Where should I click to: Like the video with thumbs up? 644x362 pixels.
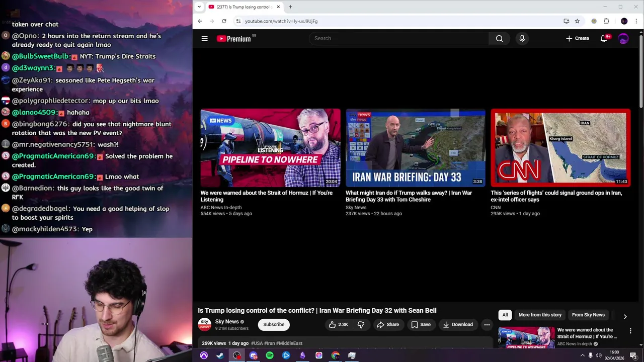pos(338,325)
